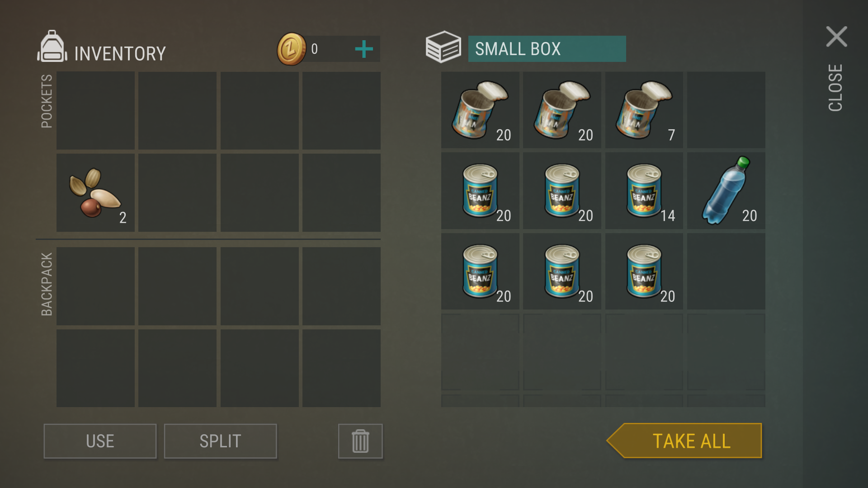Click the USE button
Image resolution: width=868 pixels, height=488 pixels.
(x=100, y=441)
